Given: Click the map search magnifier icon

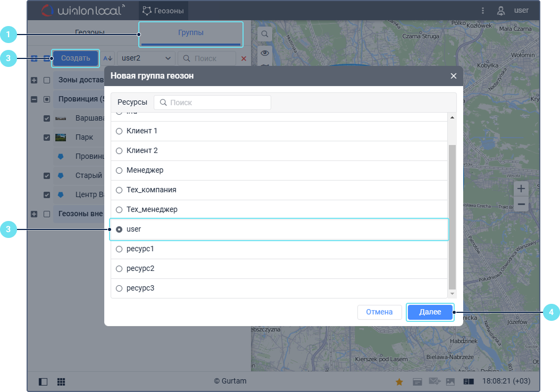Looking at the screenshot, I should coord(264,34).
